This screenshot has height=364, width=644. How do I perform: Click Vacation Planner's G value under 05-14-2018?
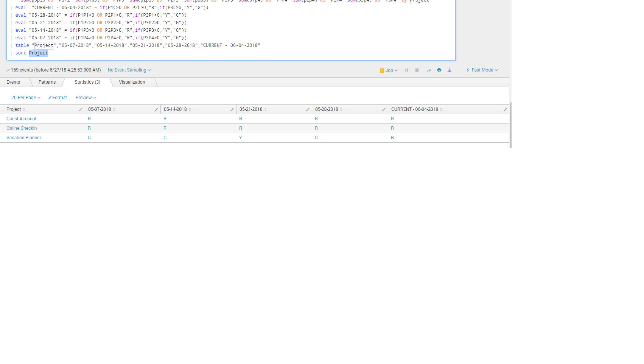[x=165, y=138]
